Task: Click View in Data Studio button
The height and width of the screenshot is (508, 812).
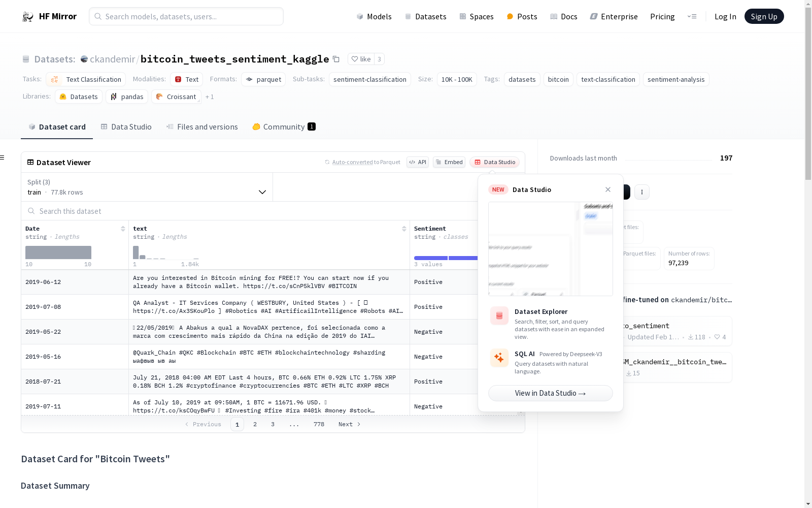Action: click(550, 393)
